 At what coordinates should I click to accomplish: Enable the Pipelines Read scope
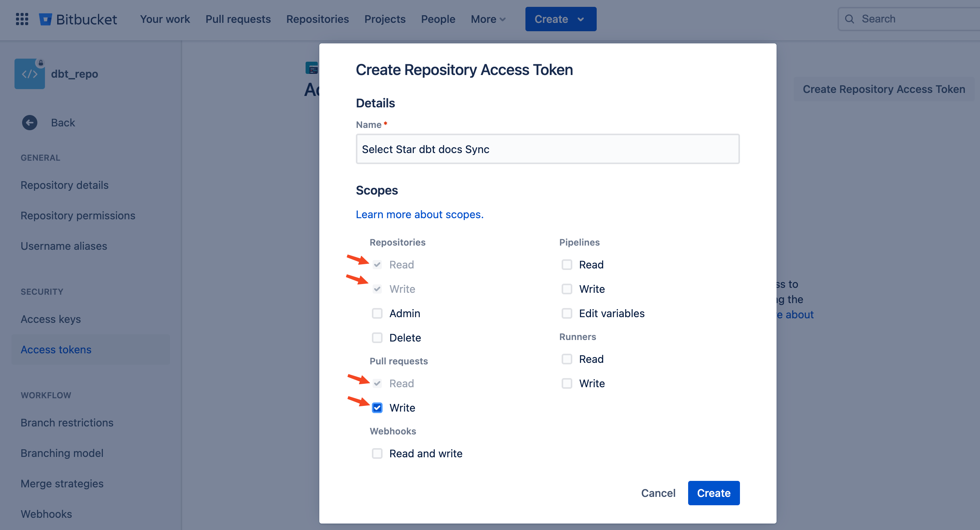coord(567,265)
